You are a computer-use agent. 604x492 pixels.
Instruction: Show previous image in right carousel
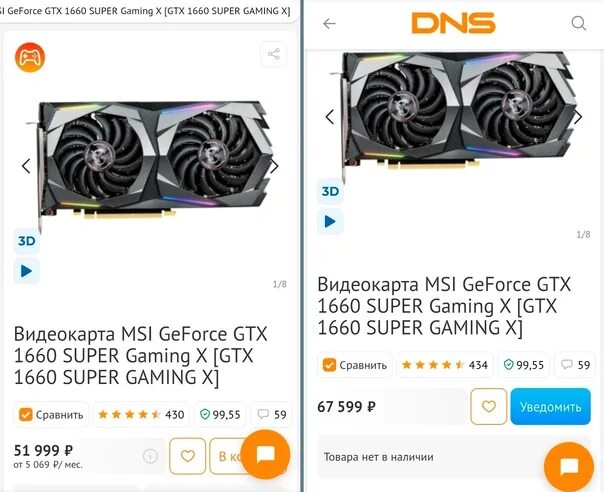(x=330, y=117)
